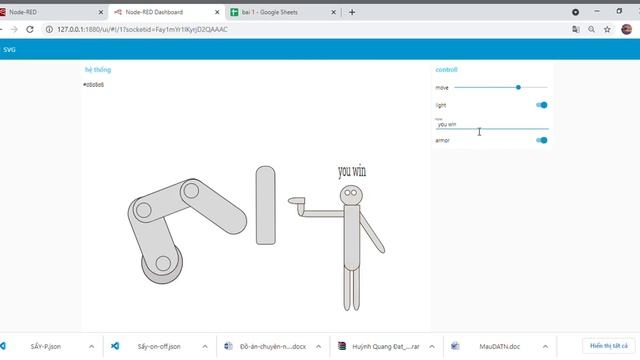The height and width of the screenshot is (360, 640).
Task: Go forward in browser history
Action: tap(14, 29)
